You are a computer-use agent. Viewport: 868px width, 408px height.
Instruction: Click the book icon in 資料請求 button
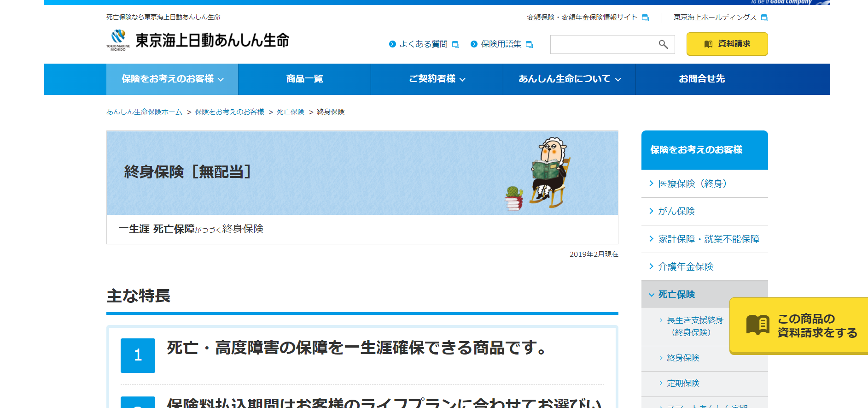point(708,44)
